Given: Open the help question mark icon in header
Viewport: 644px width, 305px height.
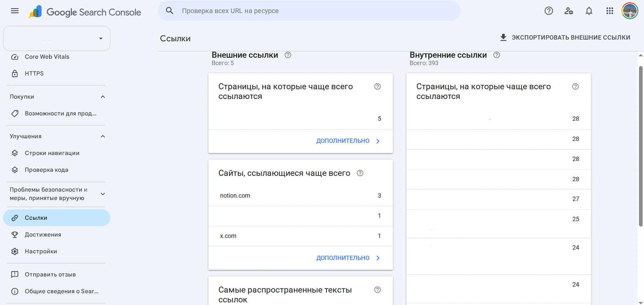Looking at the screenshot, I should 549,11.
